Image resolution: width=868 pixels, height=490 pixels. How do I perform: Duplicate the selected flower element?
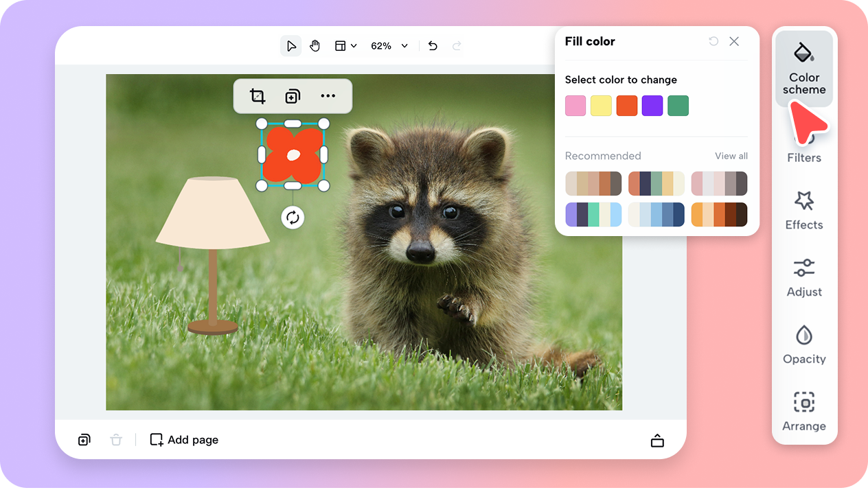pyautogui.click(x=293, y=96)
